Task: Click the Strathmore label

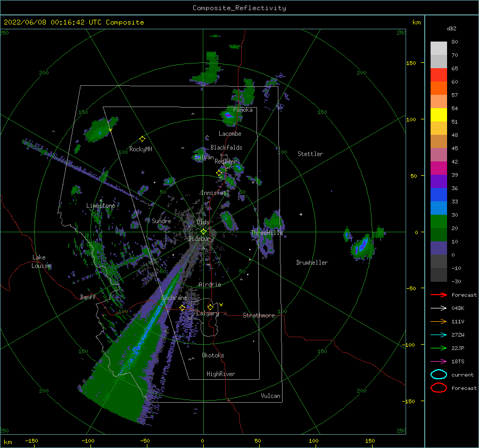Action: point(259,315)
